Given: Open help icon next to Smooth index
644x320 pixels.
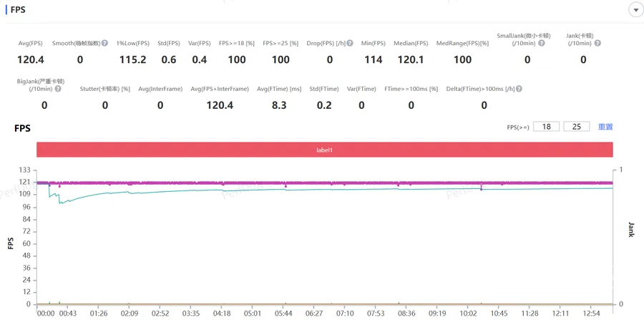Looking at the screenshot, I should [x=104, y=43].
